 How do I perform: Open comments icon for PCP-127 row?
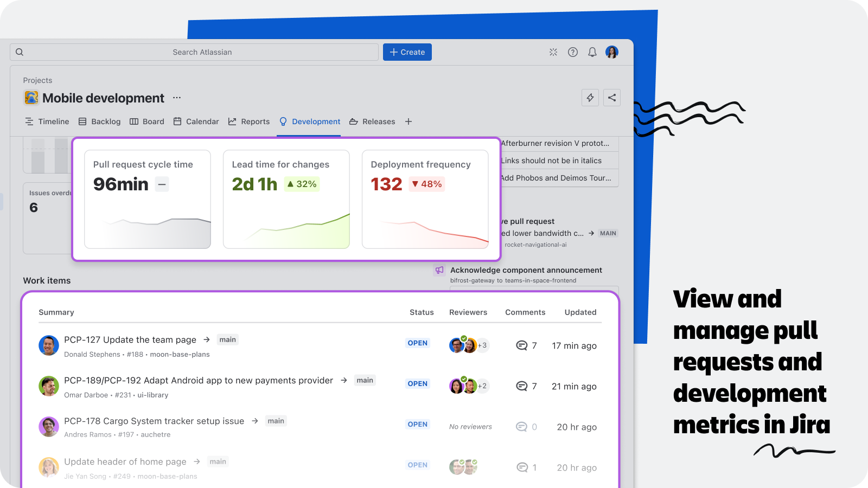tap(521, 345)
